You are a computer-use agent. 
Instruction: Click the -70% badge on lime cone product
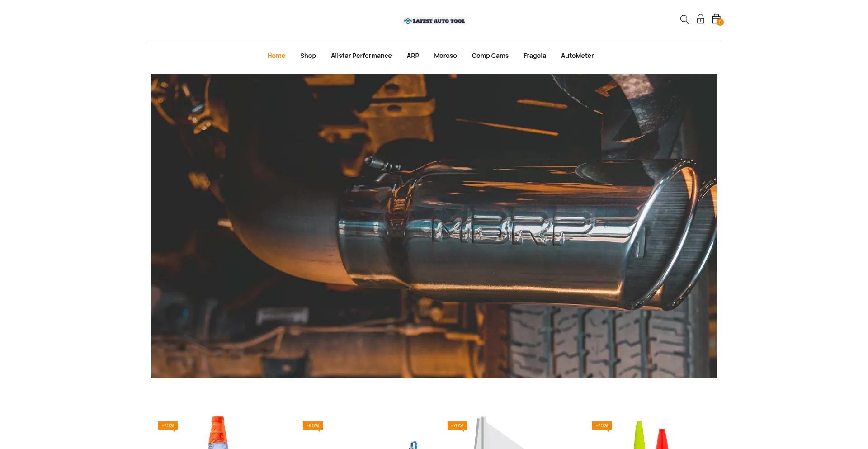[x=602, y=425]
